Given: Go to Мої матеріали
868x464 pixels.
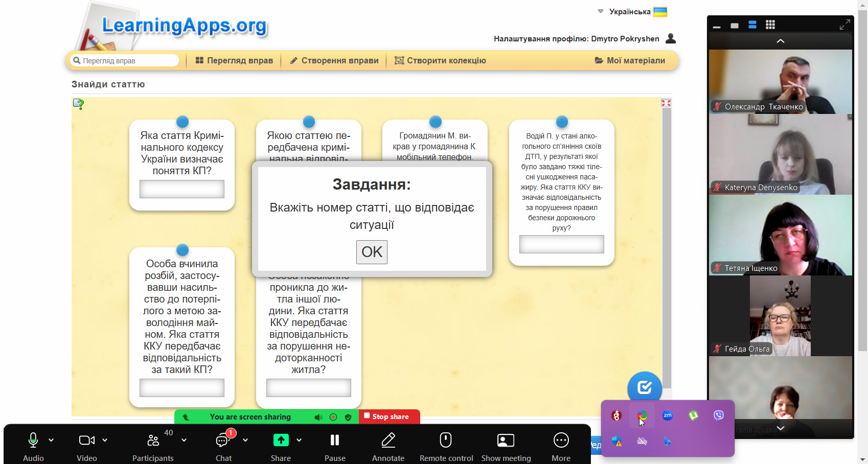Looking at the screenshot, I should pyautogui.click(x=630, y=60).
